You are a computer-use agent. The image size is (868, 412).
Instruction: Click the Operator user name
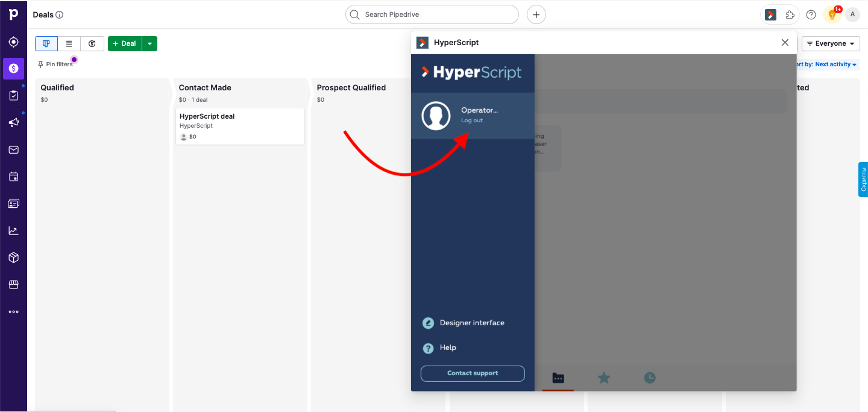(x=479, y=110)
